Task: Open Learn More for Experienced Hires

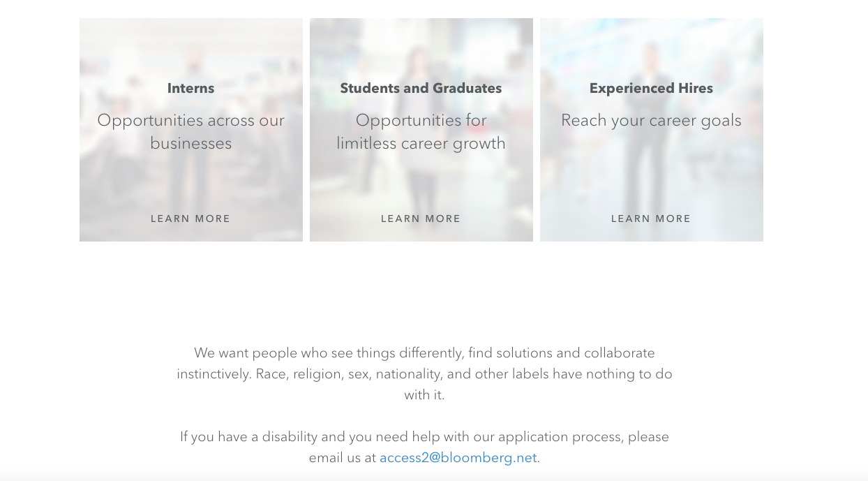Action: 651,219
